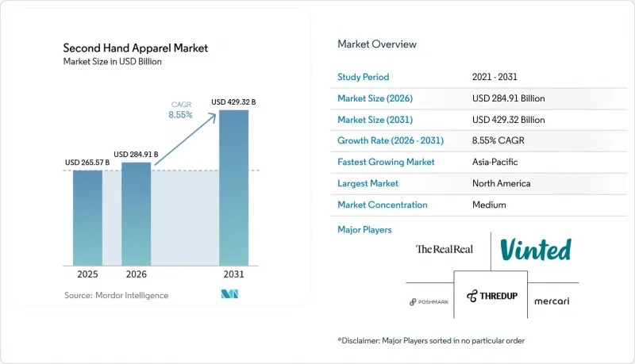Select the Mercari logo
635x364 pixels.
coord(552,301)
